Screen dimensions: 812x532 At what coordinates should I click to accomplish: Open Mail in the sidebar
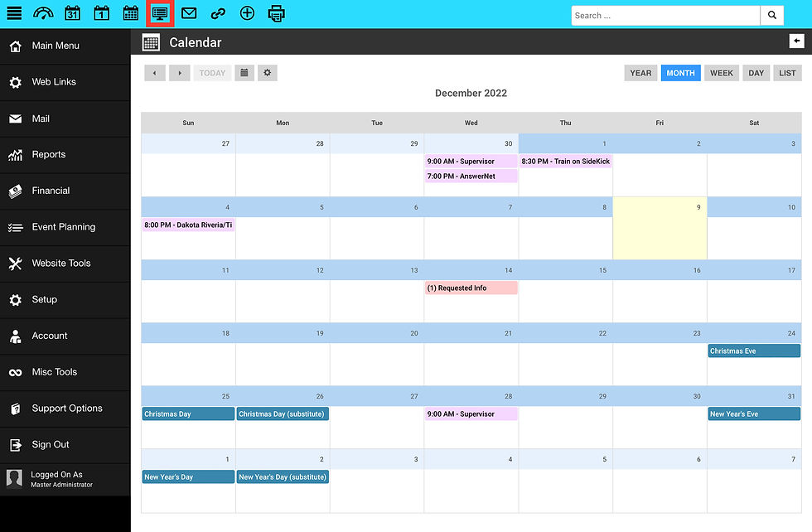coord(65,118)
